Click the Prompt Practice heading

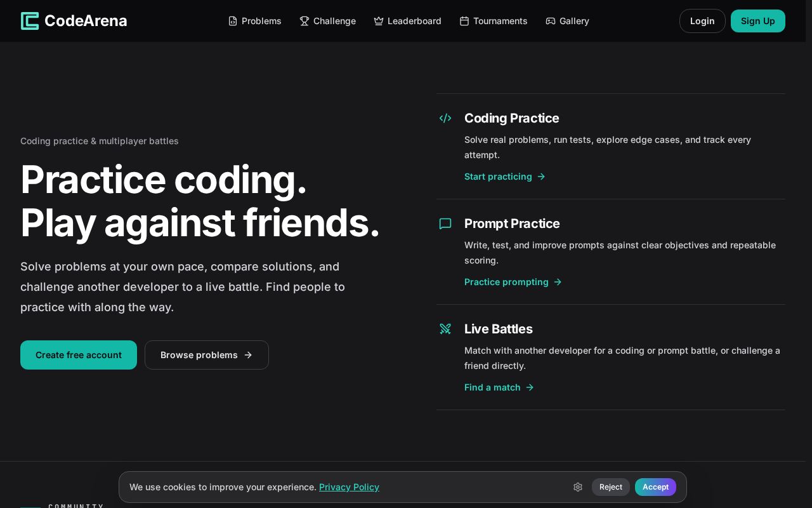tap(512, 224)
